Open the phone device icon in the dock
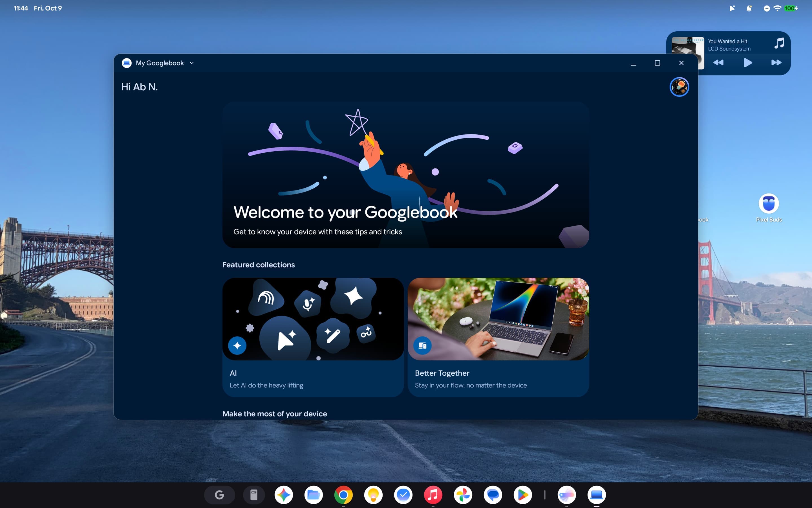The image size is (812, 508). click(254, 494)
